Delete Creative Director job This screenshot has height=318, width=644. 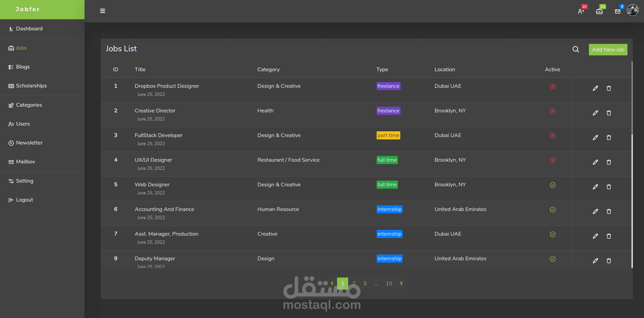click(x=609, y=113)
